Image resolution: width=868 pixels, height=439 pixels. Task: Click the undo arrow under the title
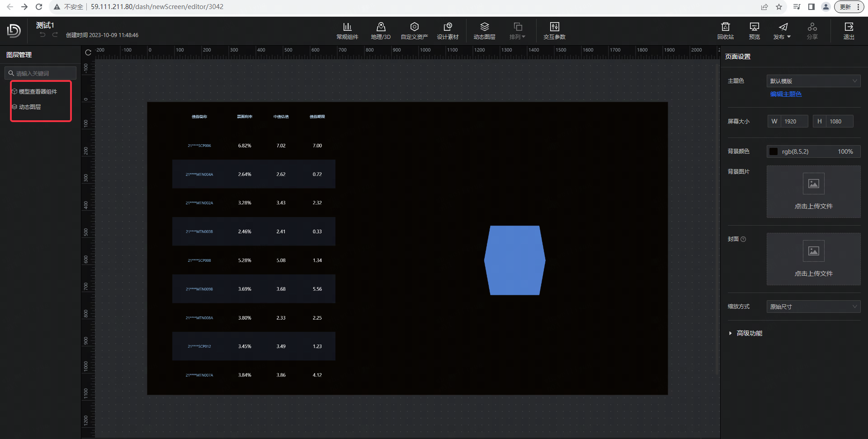tap(42, 35)
